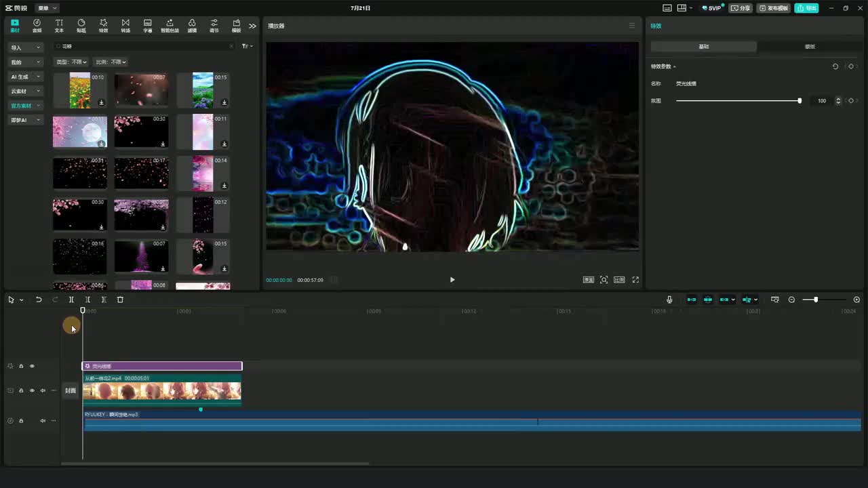The width and height of the screenshot is (868, 488).
Task: Click the fullscreen icon in the player
Action: pyautogui.click(x=635, y=280)
